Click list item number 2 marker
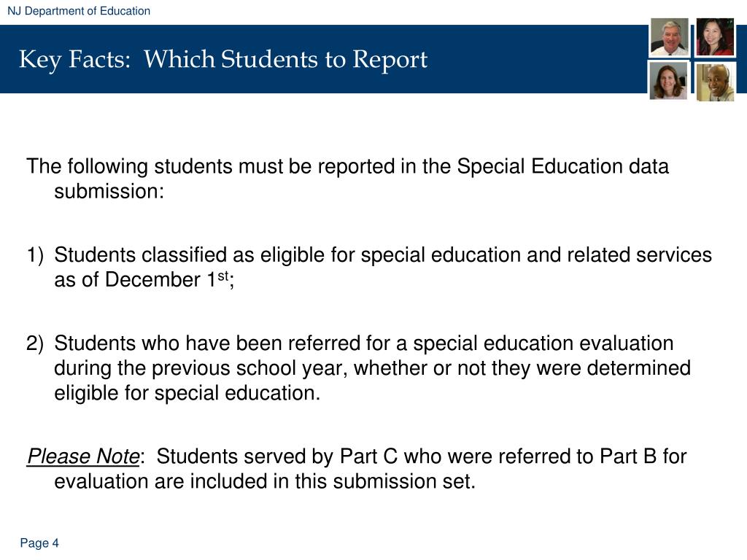 pyautogui.click(x=35, y=344)
